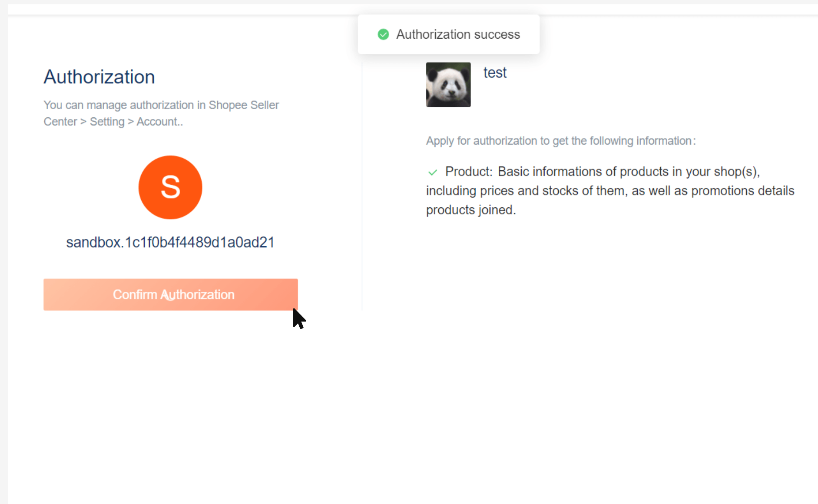Screen dimensions: 818x504
Task: Click the green checkmark beside Product
Action: point(432,172)
